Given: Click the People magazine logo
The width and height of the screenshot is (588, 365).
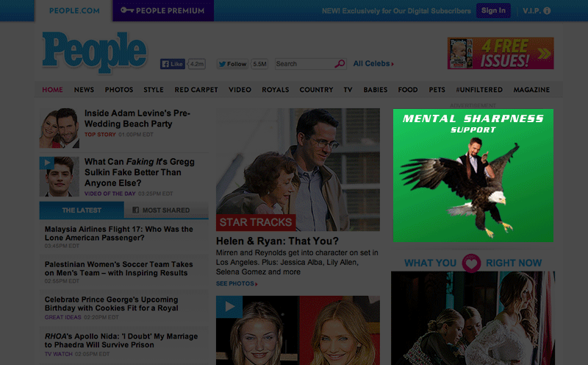Looking at the screenshot, I should (95, 52).
